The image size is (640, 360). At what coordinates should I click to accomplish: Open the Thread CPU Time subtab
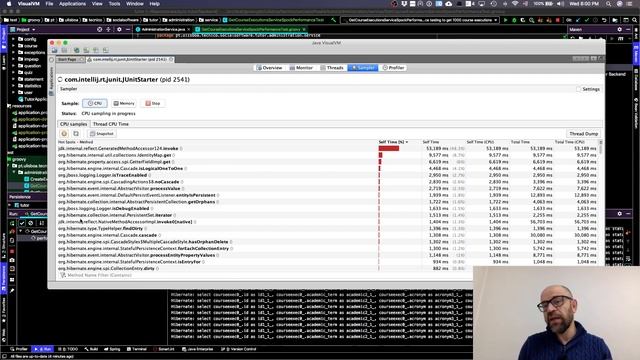111,124
